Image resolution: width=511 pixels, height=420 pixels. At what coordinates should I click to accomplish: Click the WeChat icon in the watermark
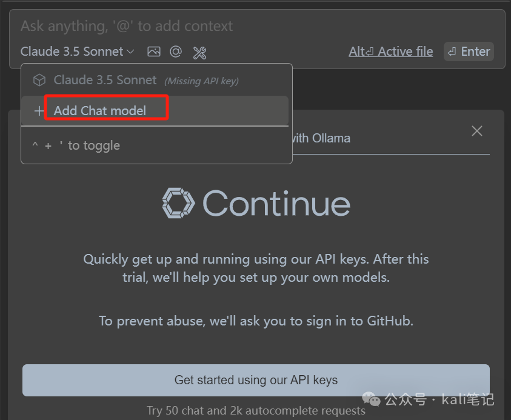pyautogui.click(x=371, y=399)
